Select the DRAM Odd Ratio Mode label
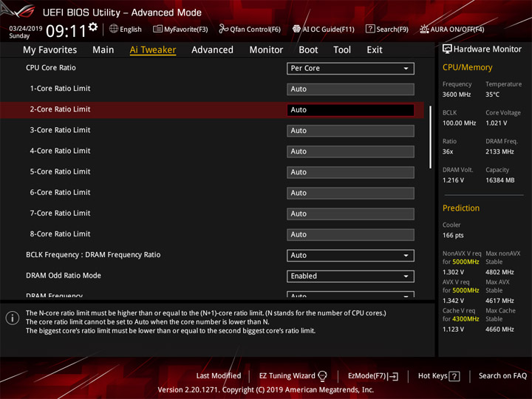The height and width of the screenshot is (399, 532). pyautogui.click(x=64, y=276)
